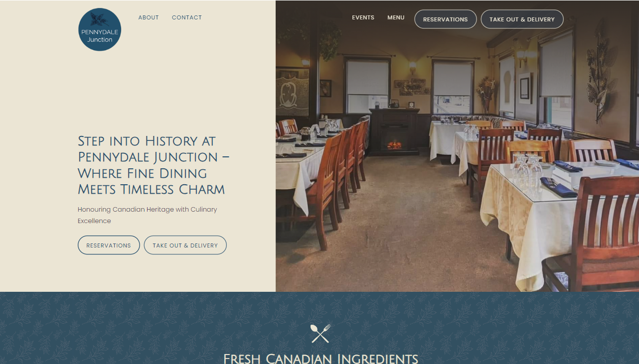Click the Reservations button below the hero subheading
Viewport: 639px width, 364px height.
coord(109,245)
